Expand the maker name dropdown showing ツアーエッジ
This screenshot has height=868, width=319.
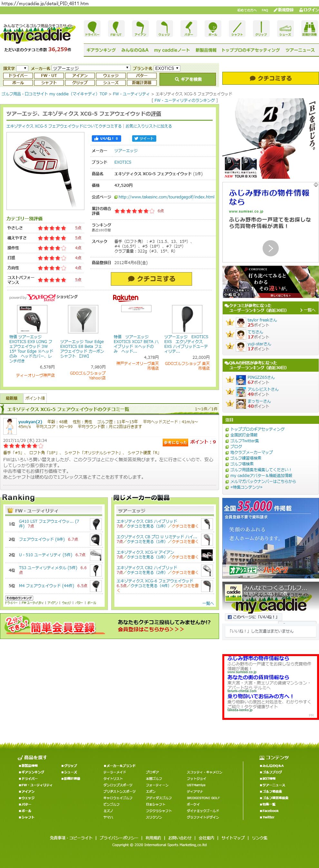(x=91, y=68)
